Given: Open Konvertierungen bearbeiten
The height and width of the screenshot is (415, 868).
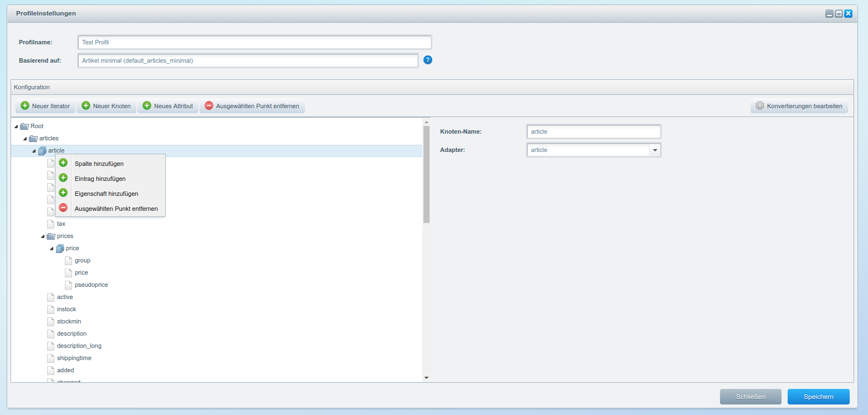Looking at the screenshot, I should pyautogui.click(x=799, y=106).
